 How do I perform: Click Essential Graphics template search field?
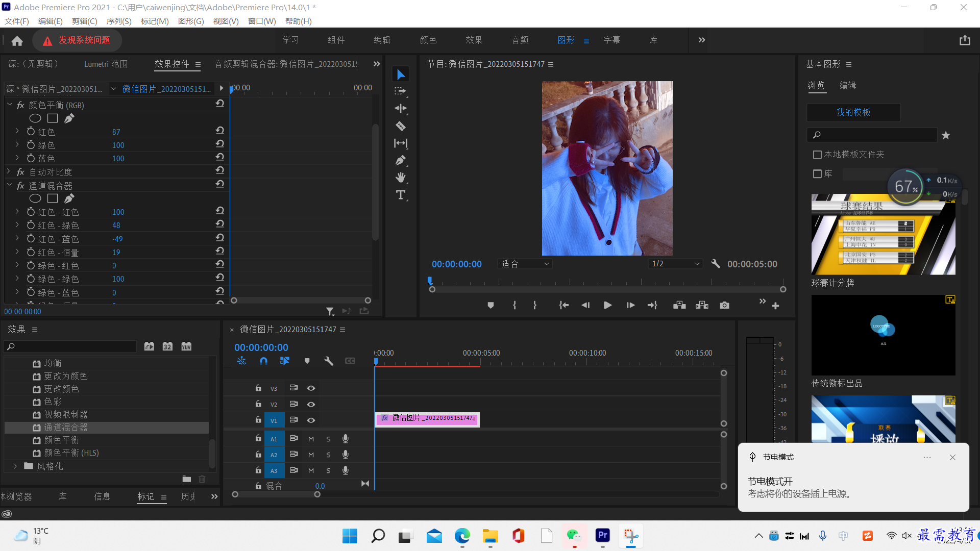point(872,135)
